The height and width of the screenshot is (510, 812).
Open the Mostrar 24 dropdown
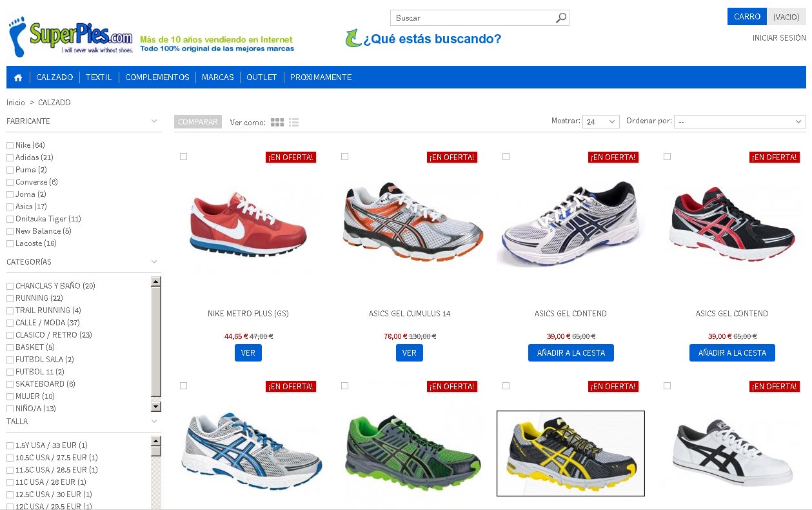tap(600, 121)
